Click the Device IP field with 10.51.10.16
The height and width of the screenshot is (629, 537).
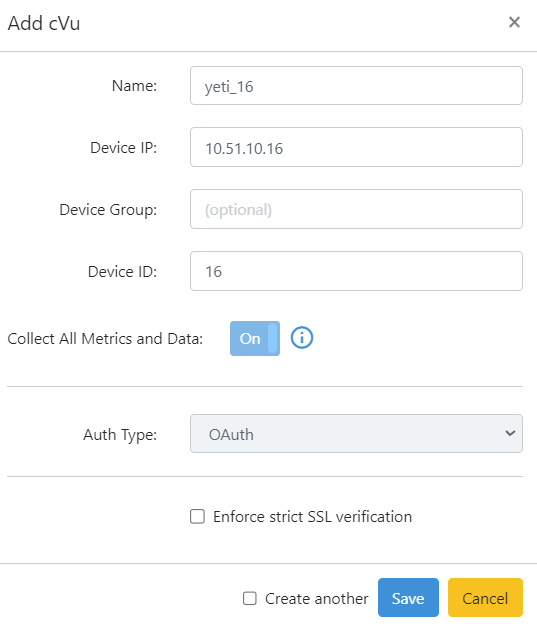(x=356, y=147)
